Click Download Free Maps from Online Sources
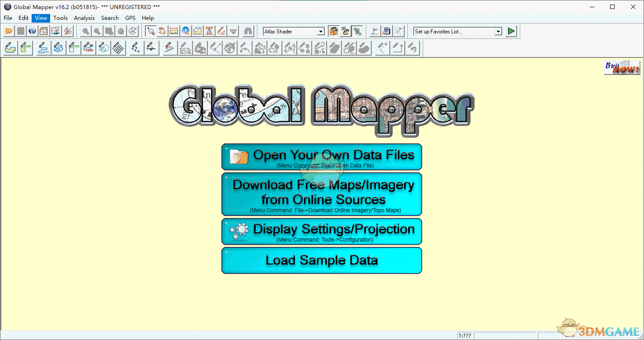Viewport: 644px width, 340px height. coord(322,194)
